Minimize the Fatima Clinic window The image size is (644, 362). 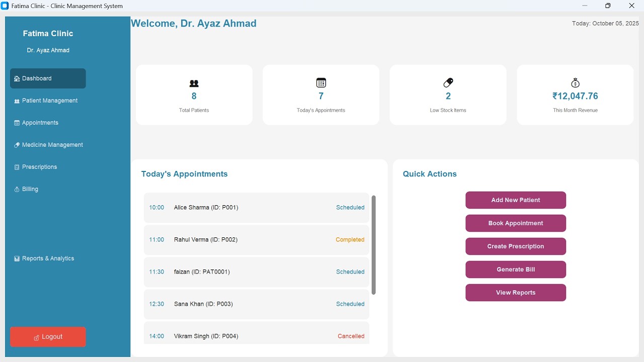[x=585, y=6]
